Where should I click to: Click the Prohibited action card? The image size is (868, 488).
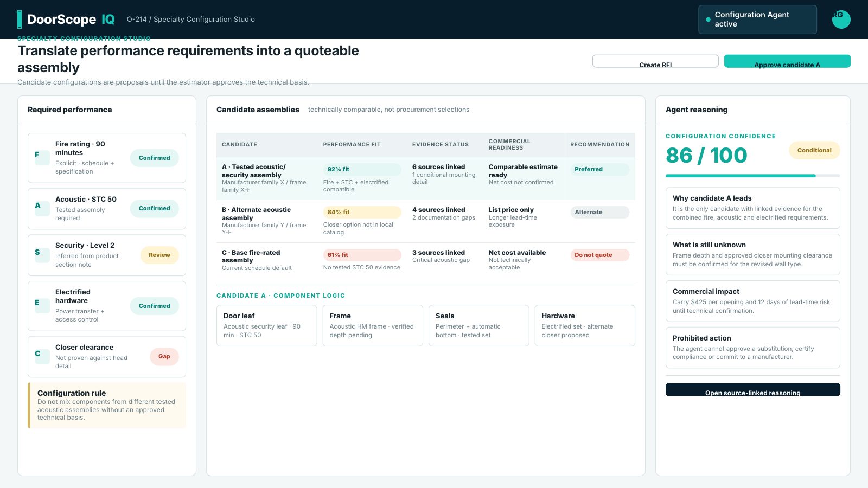(753, 348)
